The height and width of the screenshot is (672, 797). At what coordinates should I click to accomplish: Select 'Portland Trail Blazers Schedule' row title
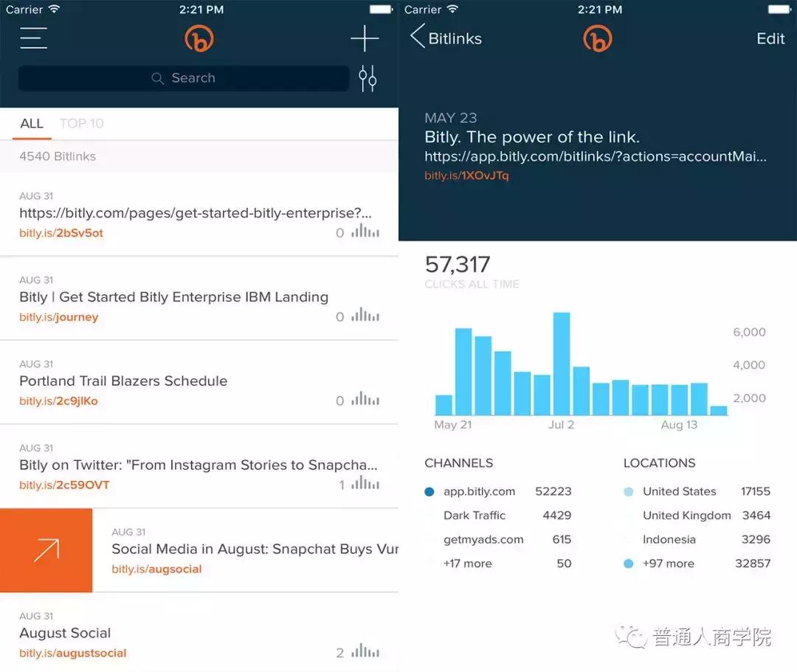click(123, 381)
